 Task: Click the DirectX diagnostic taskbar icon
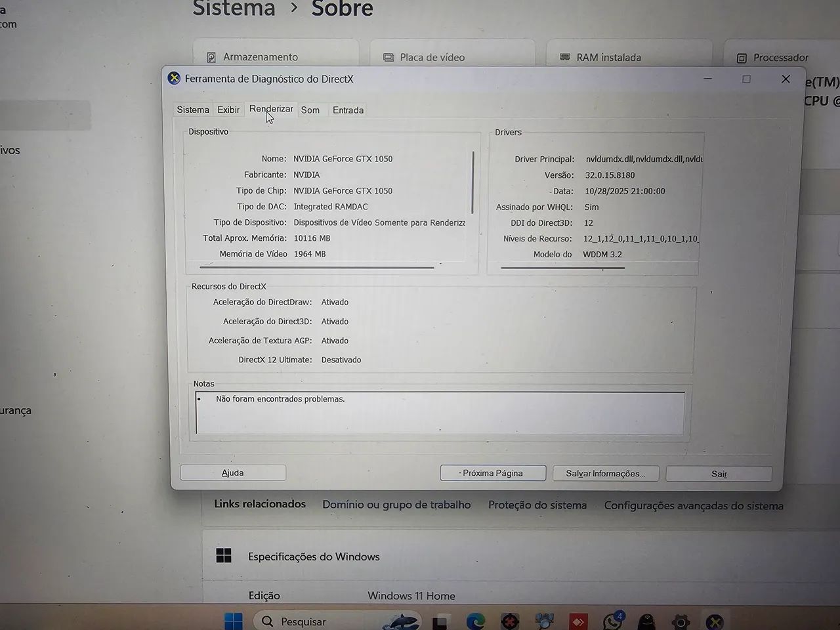[x=715, y=621]
